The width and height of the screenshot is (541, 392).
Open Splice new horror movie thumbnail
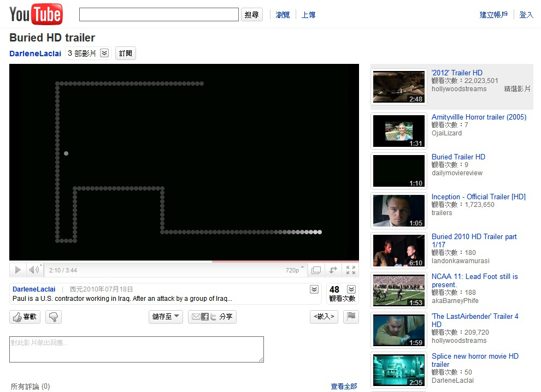[x=399, y=370]
